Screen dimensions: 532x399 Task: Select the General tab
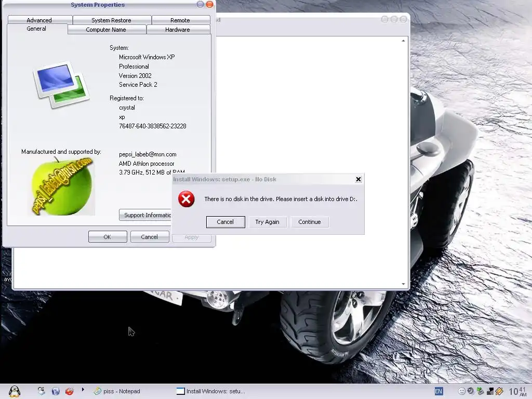click(36, 29)
